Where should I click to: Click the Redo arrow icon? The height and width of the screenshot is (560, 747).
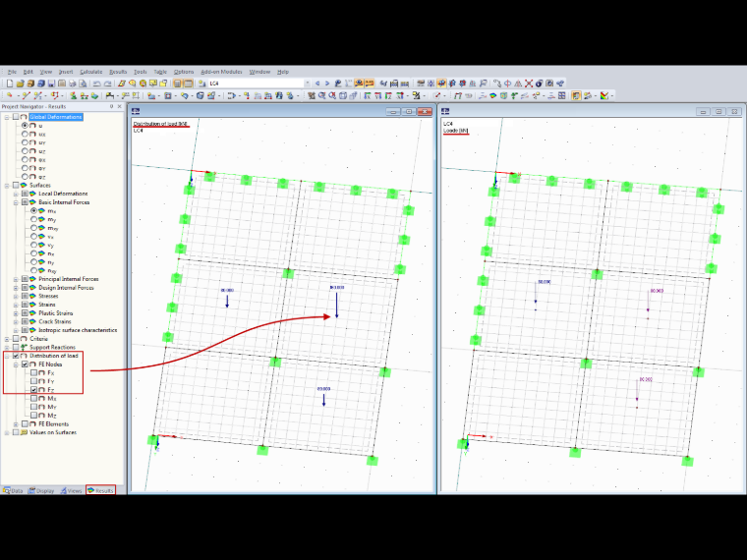(x=108, y=84)
